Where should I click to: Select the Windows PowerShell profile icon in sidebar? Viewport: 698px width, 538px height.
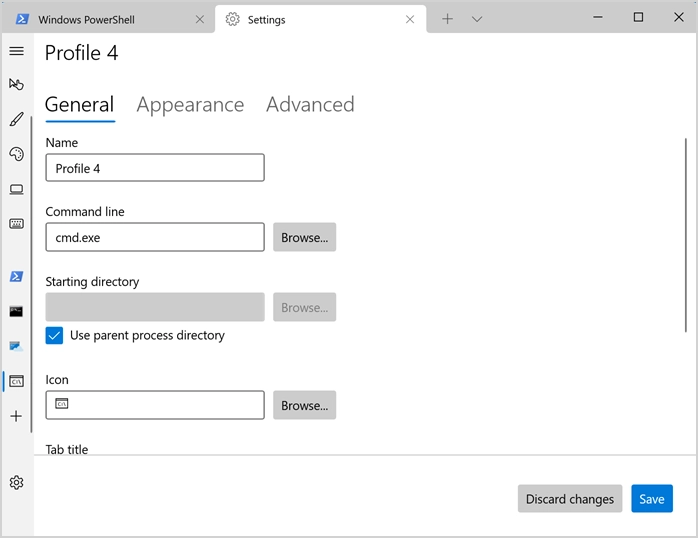coord(16,277)
